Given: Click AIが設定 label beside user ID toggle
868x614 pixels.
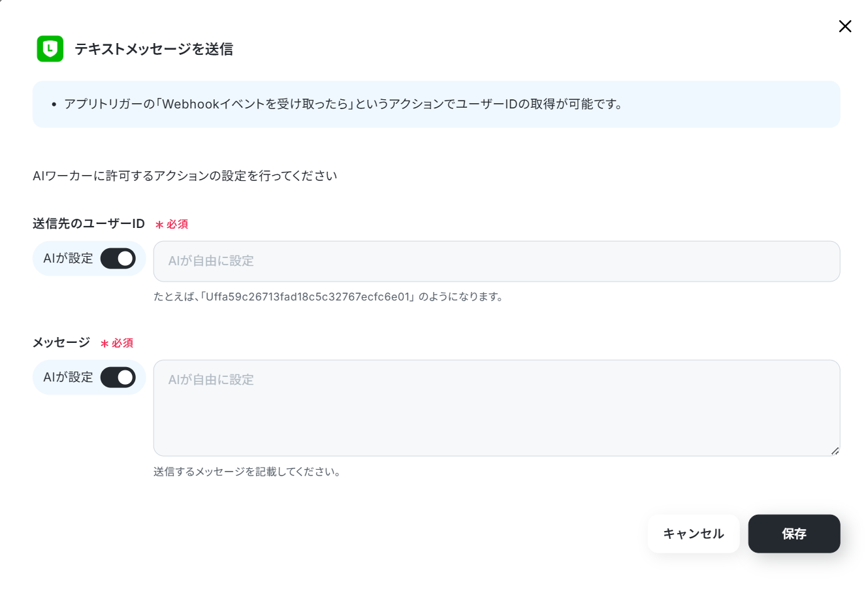Looking at the screenshot, I should pos(68,259).
